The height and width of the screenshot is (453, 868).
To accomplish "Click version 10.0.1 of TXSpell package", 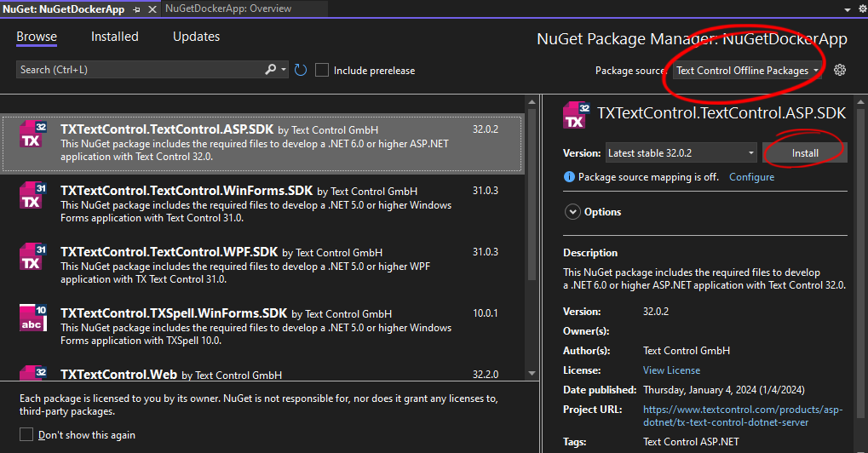I will tap(485, 313).
